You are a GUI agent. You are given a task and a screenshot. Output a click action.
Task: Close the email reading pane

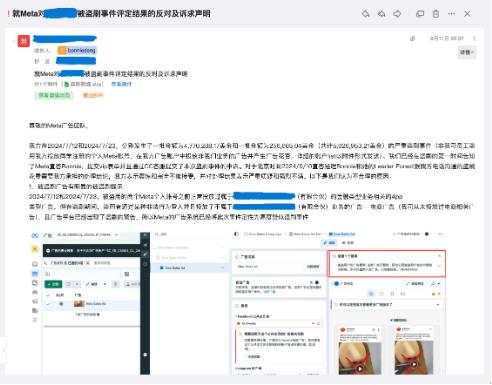click(x=467, y=14)
